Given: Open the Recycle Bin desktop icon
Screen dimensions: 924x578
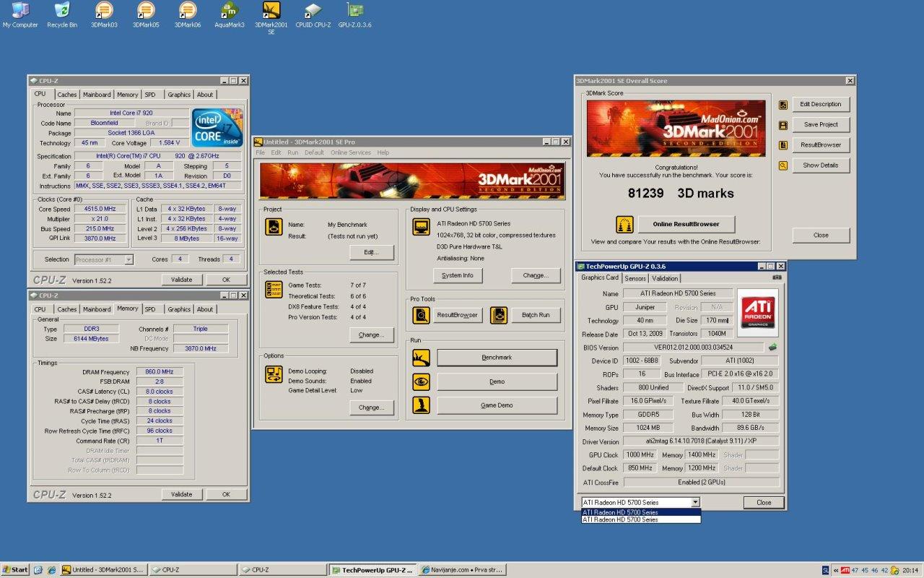Looking at the screenshot, I should point(62,14).
